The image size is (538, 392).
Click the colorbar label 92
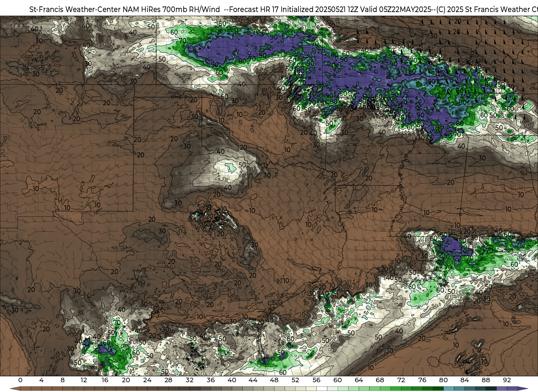click(507, 380)
